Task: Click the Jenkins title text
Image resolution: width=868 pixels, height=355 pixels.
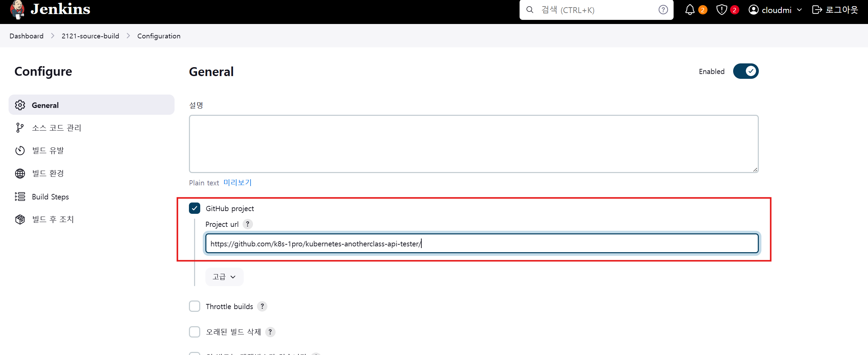Action: pyautogui.click(x=61, y=9)
